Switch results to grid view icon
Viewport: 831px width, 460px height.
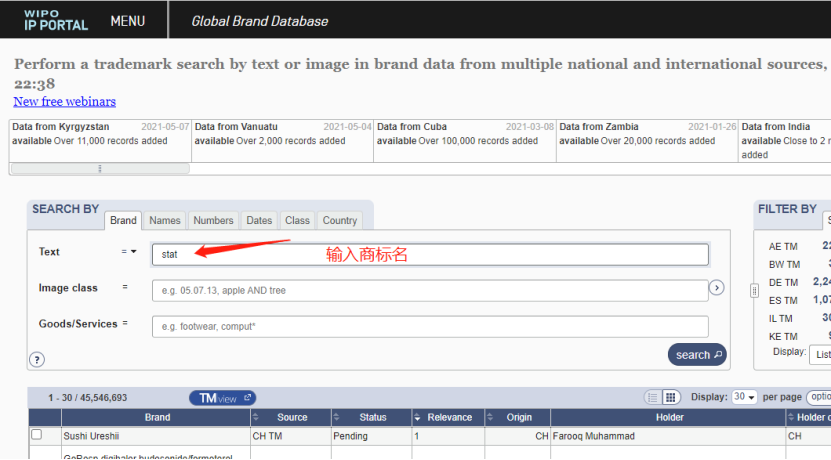(671, 397)
